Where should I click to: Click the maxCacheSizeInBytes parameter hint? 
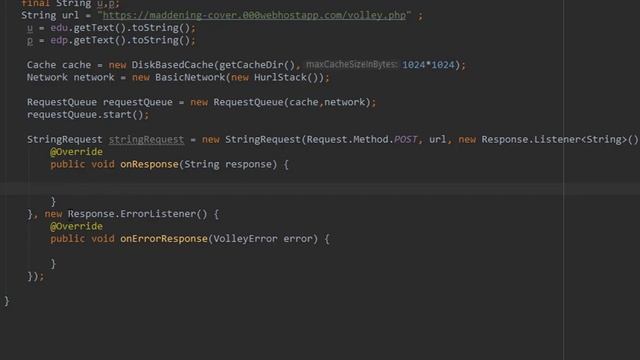coord(352,64)
